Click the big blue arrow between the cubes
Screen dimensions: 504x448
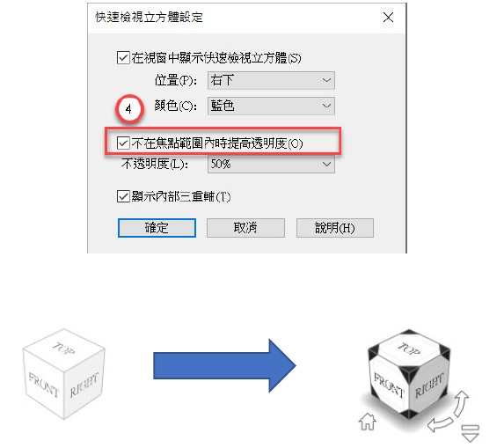[x=224, y=365]
